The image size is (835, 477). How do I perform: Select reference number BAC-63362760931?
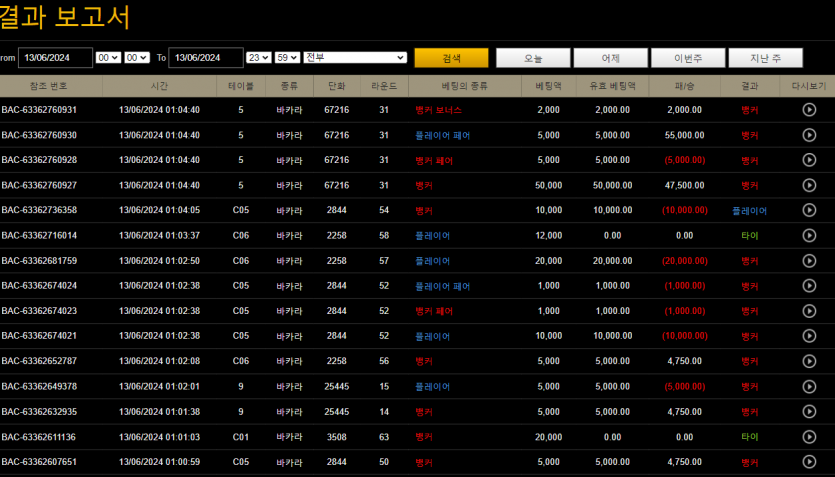click(39, 110)
